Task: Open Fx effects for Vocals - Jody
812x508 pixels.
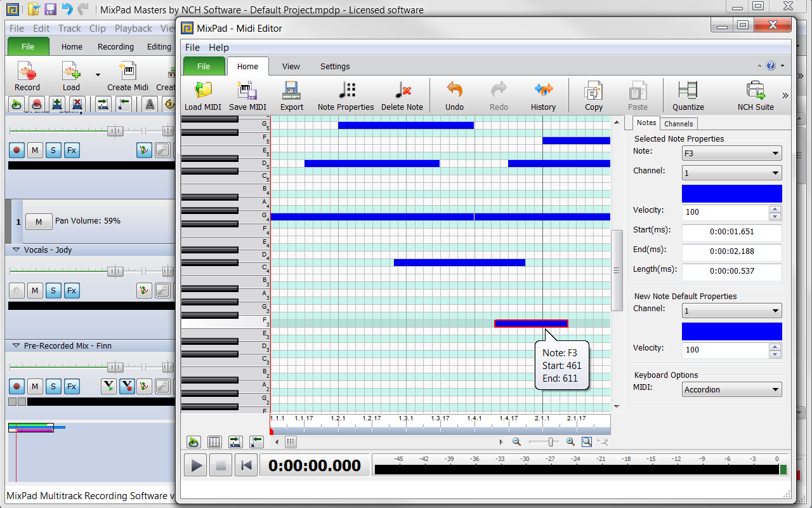Action: 71,290
